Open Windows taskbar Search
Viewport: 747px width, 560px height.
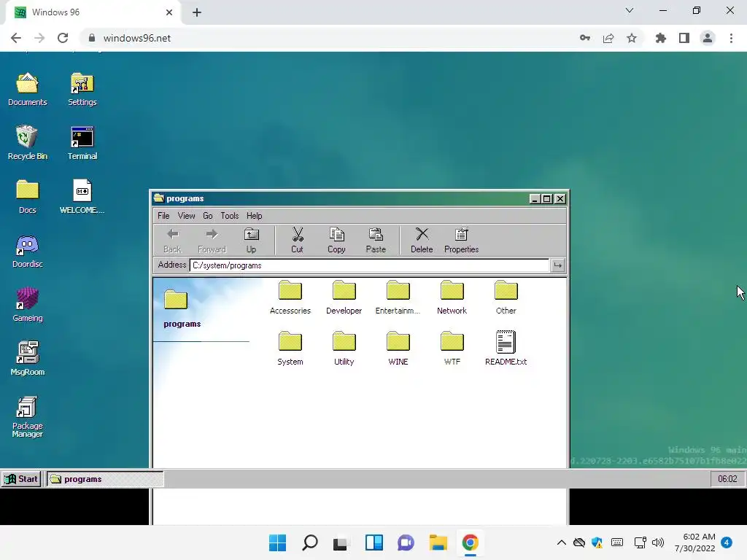[x=309, y=542]
